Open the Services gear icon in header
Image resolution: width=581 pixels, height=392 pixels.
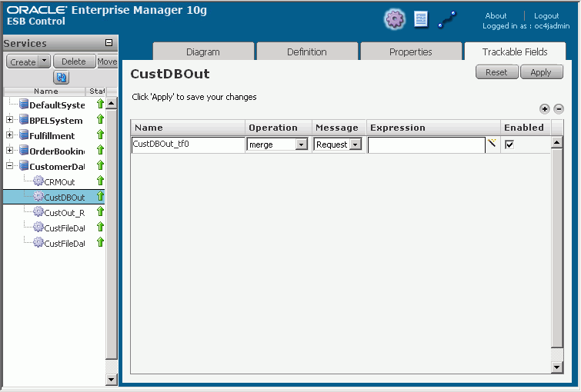point(395,19)
